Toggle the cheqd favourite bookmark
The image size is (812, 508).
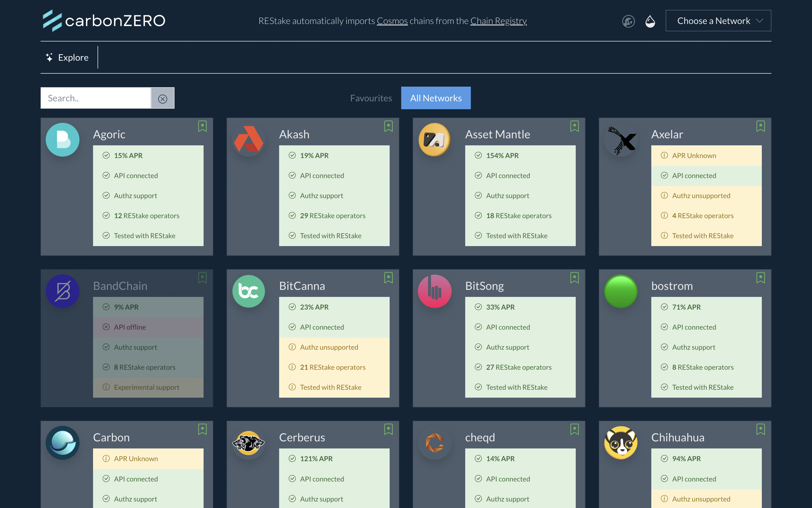pyautogui.click(x=574, y=429)
